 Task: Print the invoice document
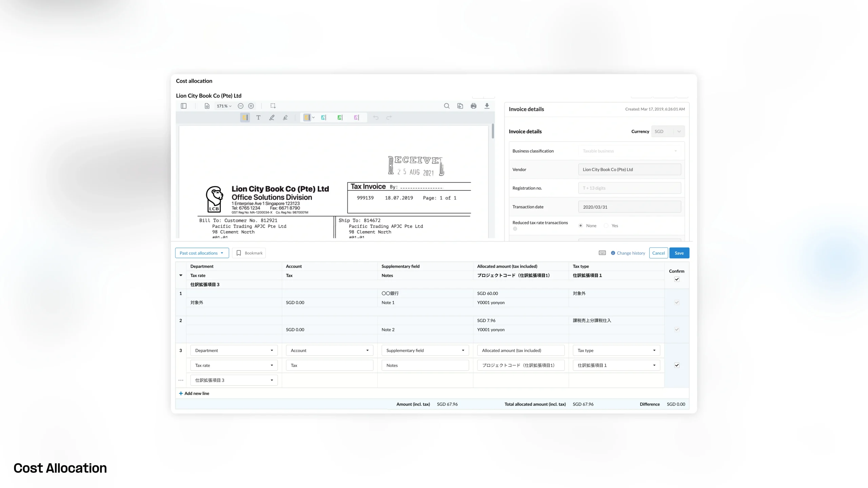(473, 106)
